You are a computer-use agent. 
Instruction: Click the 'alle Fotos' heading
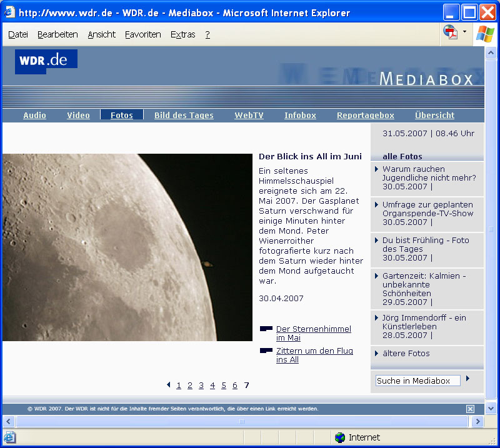(x=402, y=157)
